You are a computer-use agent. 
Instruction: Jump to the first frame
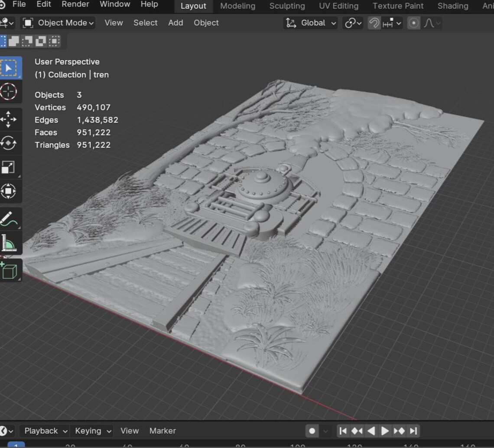click(x=343, y=431)
